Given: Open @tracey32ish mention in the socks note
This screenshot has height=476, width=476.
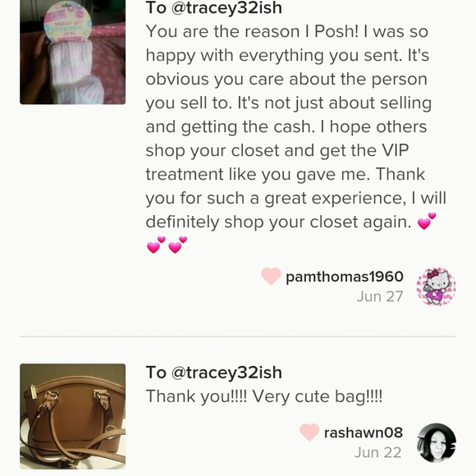Looking at the screenshot, I should [x=227, y=7].
